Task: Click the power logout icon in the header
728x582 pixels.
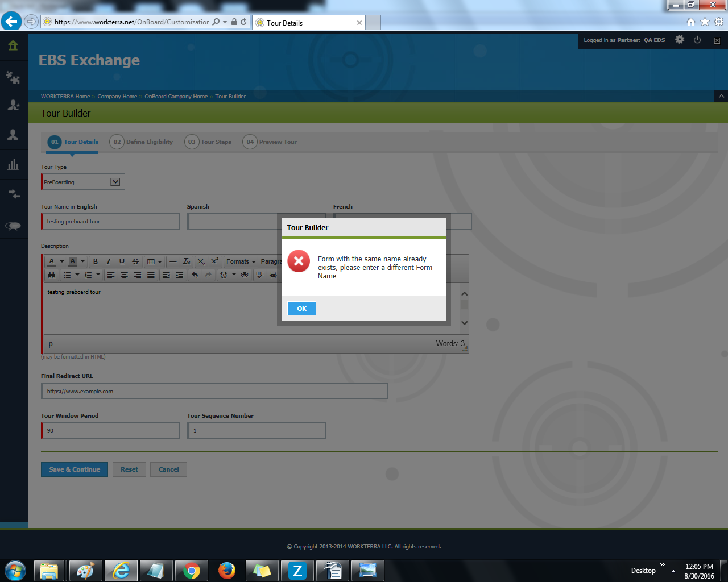Action: [x=697, y=40]
